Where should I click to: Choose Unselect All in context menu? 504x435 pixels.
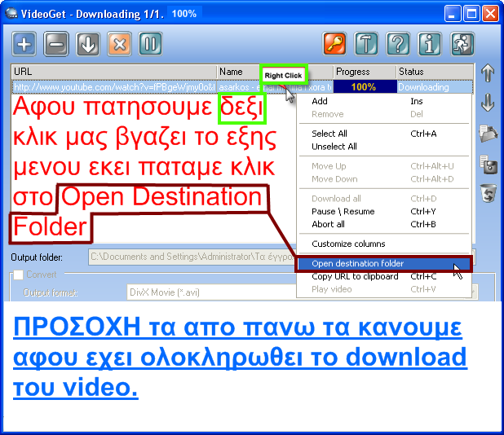tap(384, 147)
